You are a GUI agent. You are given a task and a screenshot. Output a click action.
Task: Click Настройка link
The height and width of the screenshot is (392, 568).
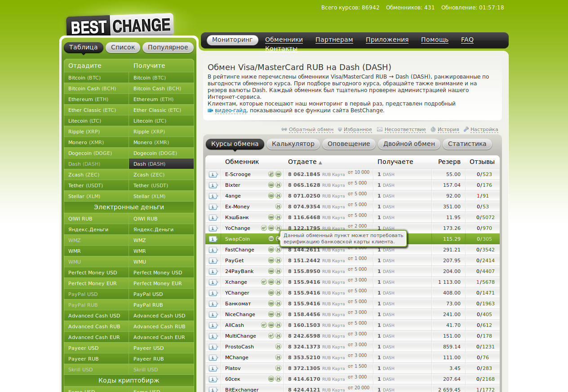(x=484, y=130)
